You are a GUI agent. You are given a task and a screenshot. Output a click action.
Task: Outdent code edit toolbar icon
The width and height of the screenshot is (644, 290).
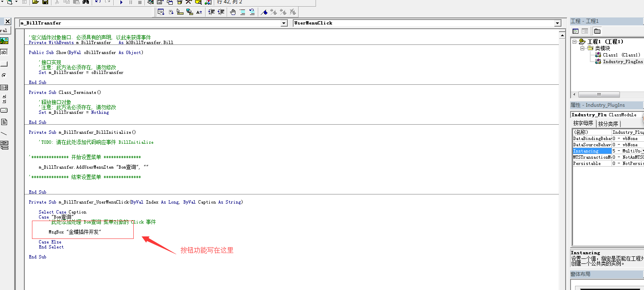pyautogui.click(x=221, y=12)
